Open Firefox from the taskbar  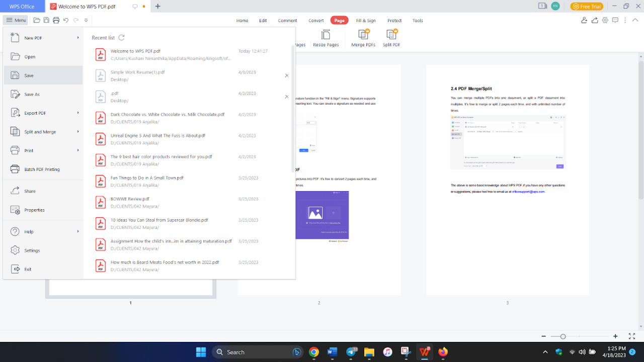coord(442,352)
